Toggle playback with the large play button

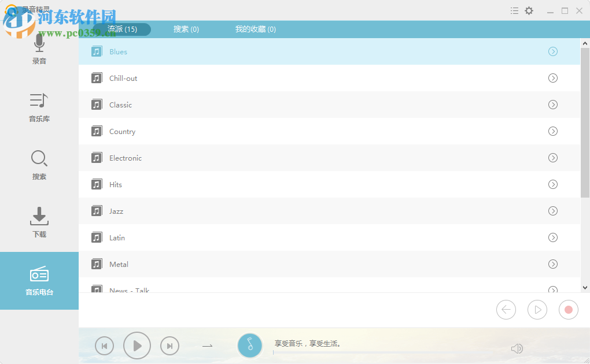pos(137,346)
